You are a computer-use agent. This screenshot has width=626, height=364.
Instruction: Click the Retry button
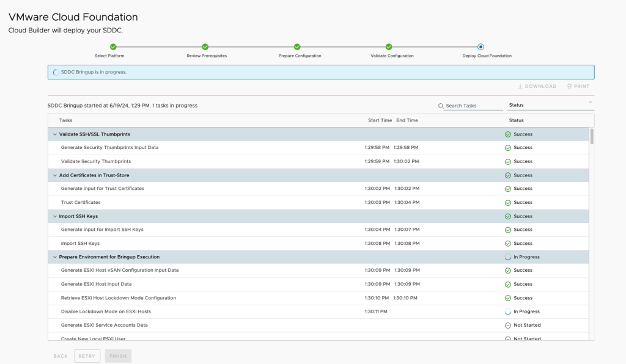point(87,356)
